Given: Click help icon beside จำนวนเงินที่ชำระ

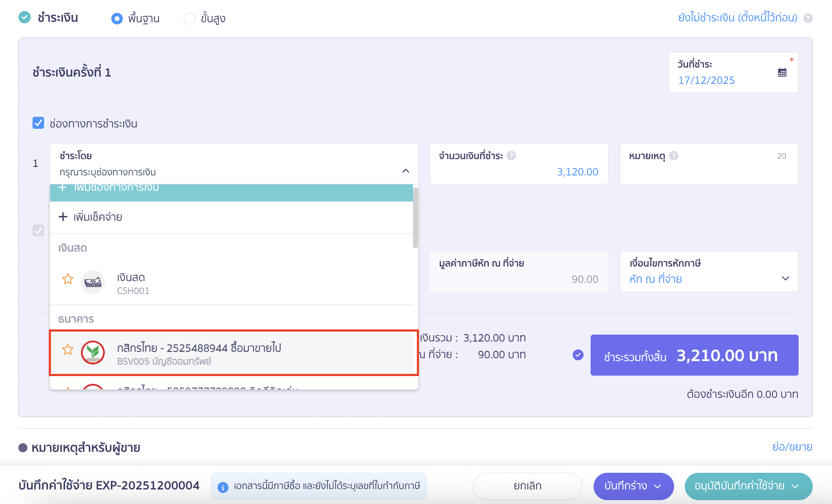Looking at the screenshot, I should [511, 156].
